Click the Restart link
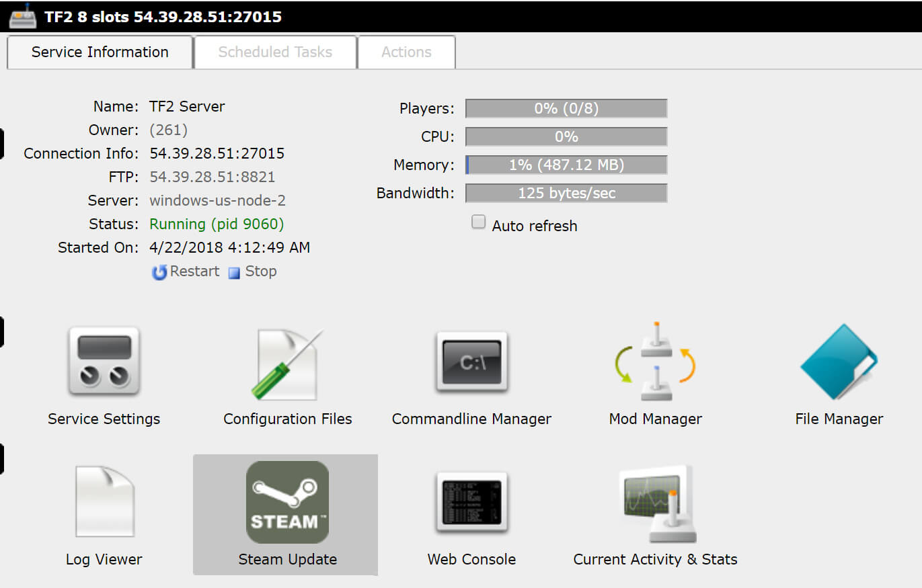Viewport: 922px width, 588px height. click(x=194, y=271)
